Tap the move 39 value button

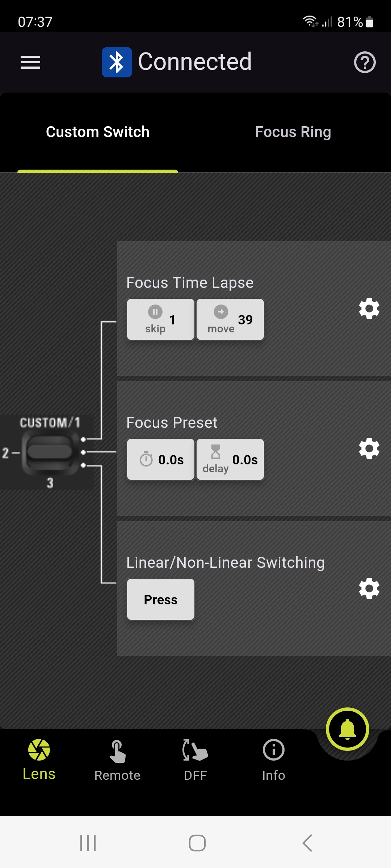(230, 319)
